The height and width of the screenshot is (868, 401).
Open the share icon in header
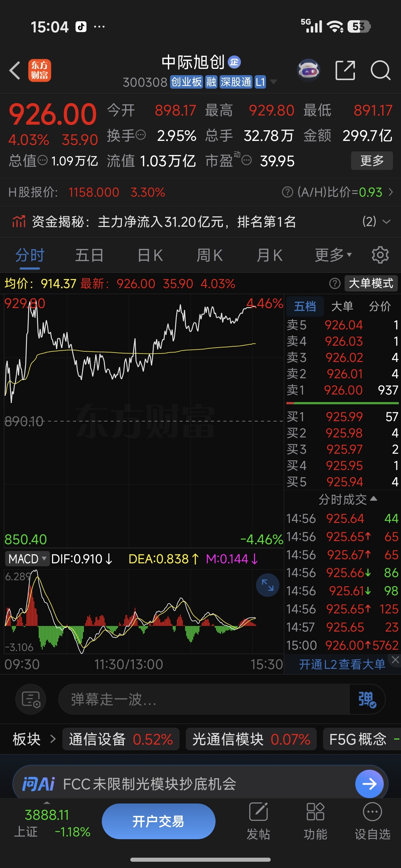[345, 70]
